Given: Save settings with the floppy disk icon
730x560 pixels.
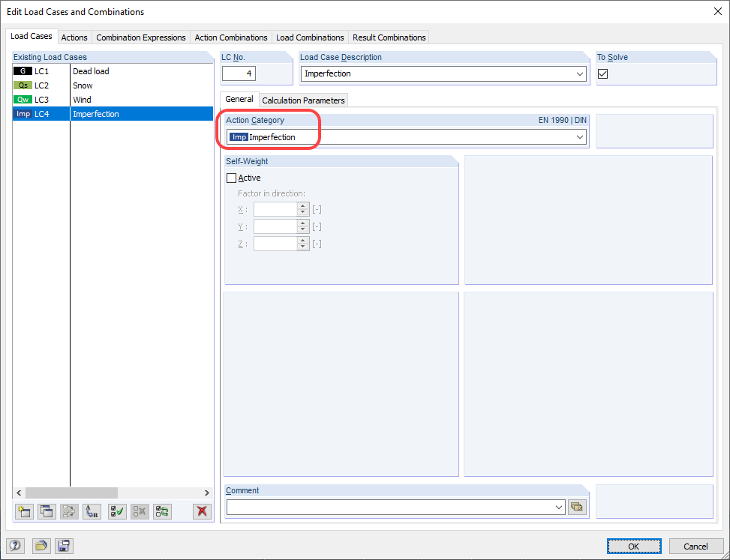Looking at the screenshot, I should tap(64, 546).
